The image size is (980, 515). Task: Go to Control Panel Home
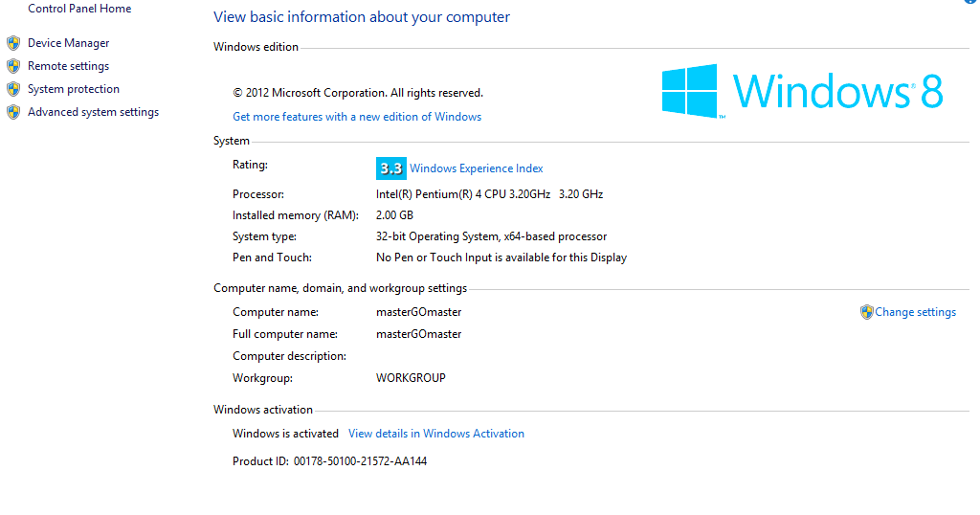pos(79,9)
